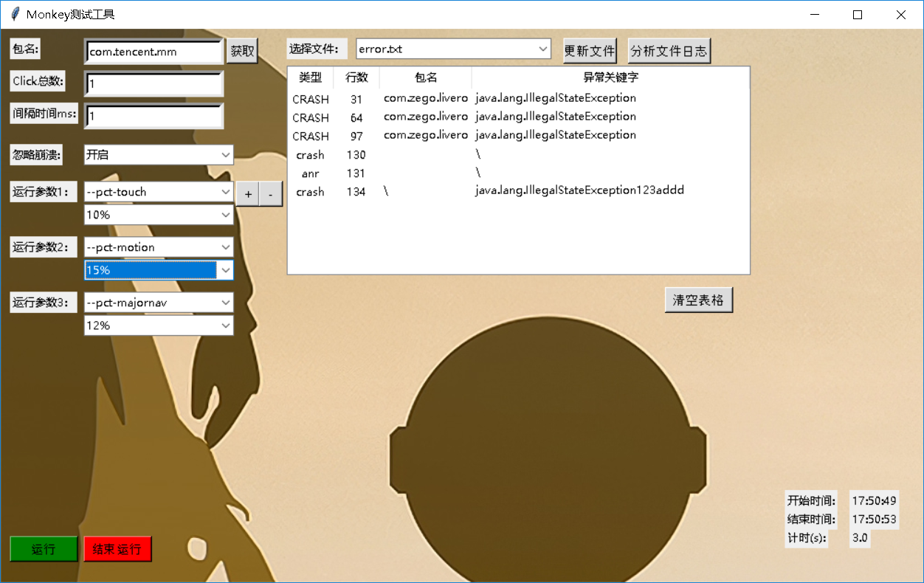
Task: Click the 清空表格 button to clear the table
Action: [698, 299]
